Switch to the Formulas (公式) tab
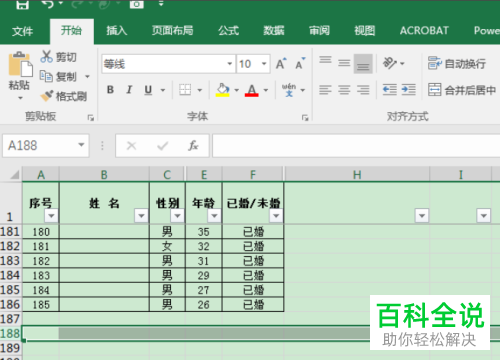Image resolution: width=500 pixels, height=360 pixels. (228, 31)
